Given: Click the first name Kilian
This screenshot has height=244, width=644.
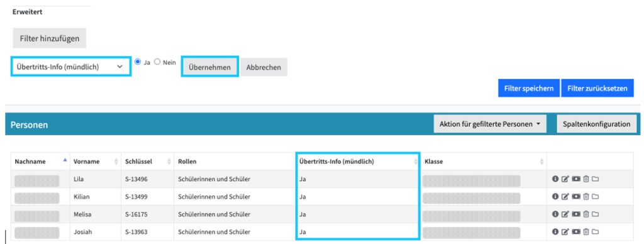Looking at the screenshot, I should [81, 197].
